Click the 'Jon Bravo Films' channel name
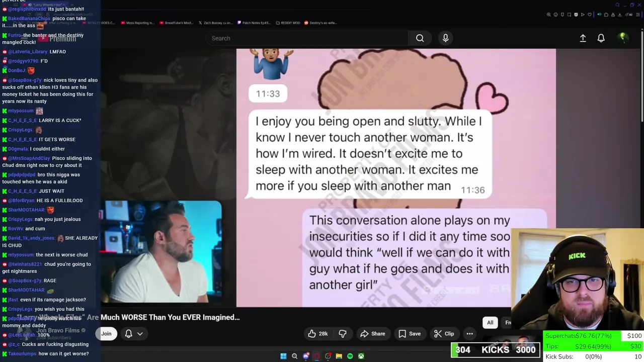The image size is (644, 362). tap(58, 330)
